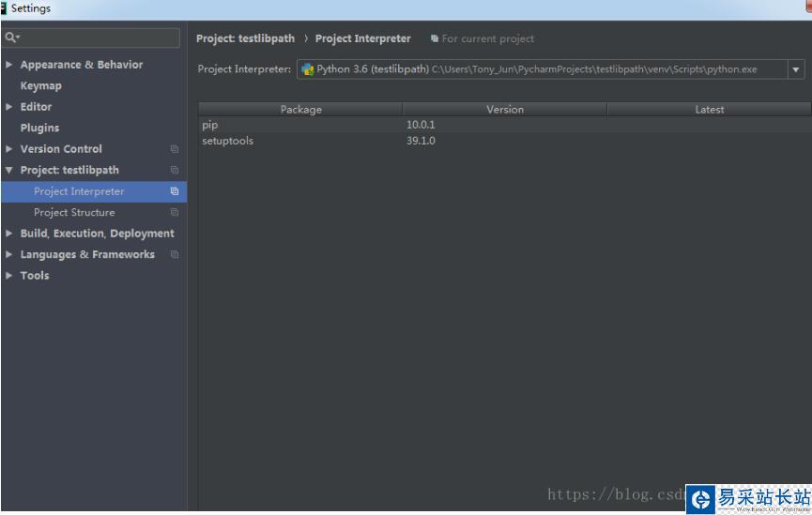Select Editor label in the sidebar

(36, 107)
